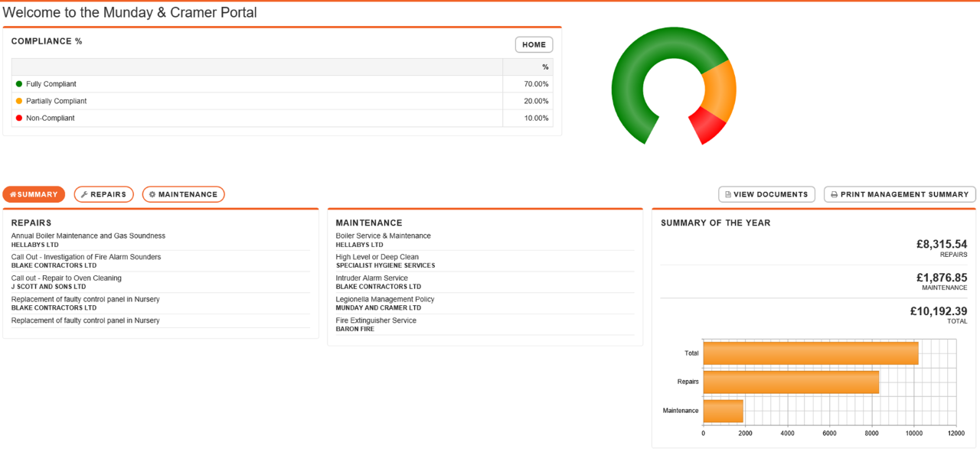Click BLAKE CONTRACTORS LTD under Intruder Alarm Service

point(378,287)
